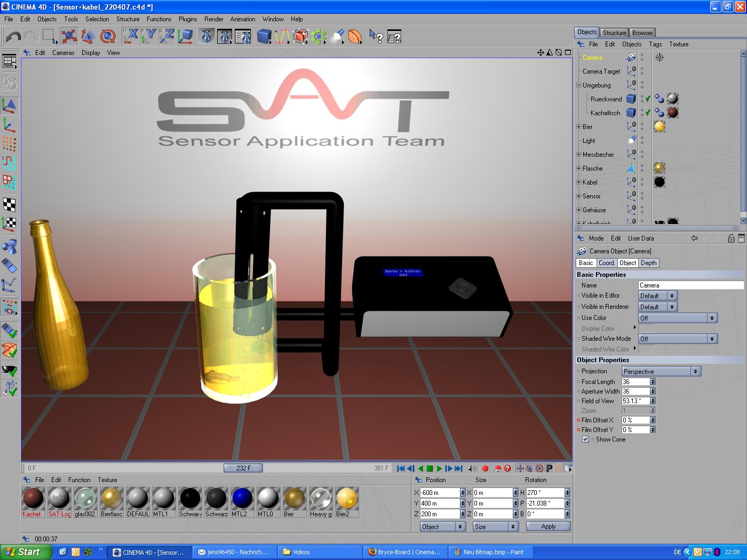
Task: Expand the Bier object tree node
Action: (578, 127)
